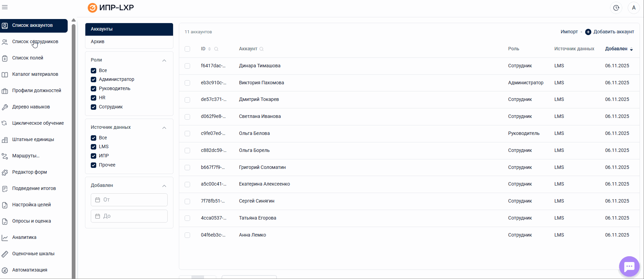Sort the table by the ID column arrows
The width and height of the screenshot is (644, 279).
point(209,49)
